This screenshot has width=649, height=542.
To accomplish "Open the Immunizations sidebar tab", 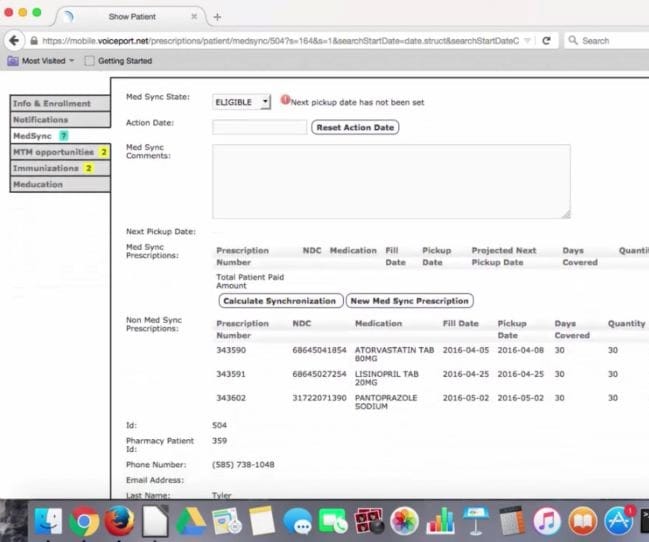I will (60, 168).
